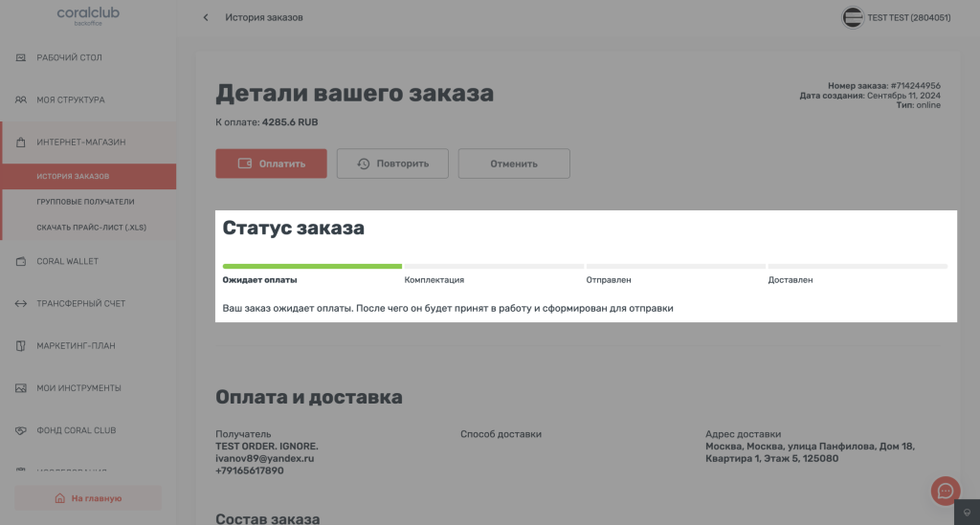Open Групповые получатели submenu item
The image size is (980, 525).
pyautogui.click(x=85, y=202)
